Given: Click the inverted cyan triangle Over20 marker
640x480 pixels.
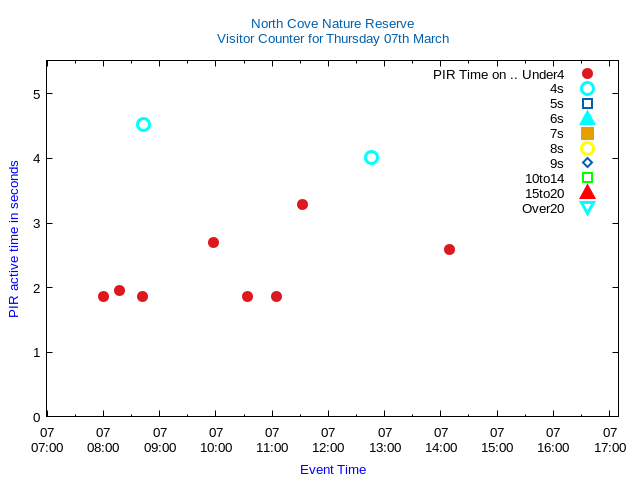Looking at the screenshot, I should (x=587, y=208).
